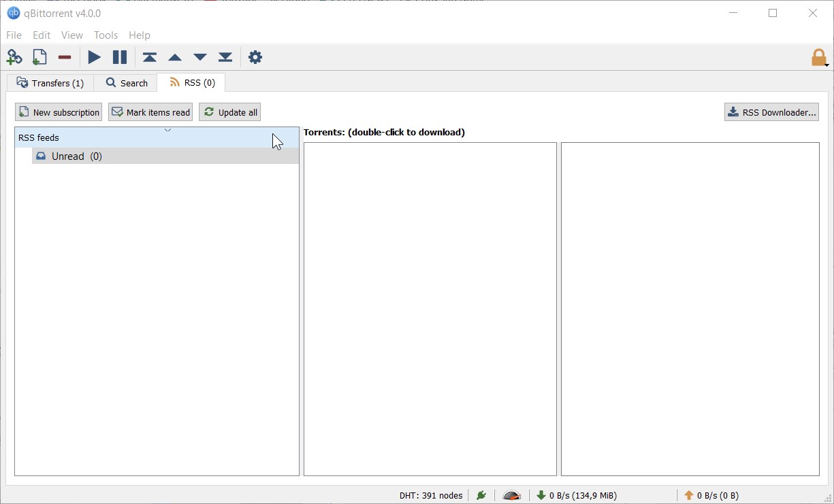
Task: Click the connection status plug icon
Action: [x=481, y=496]
